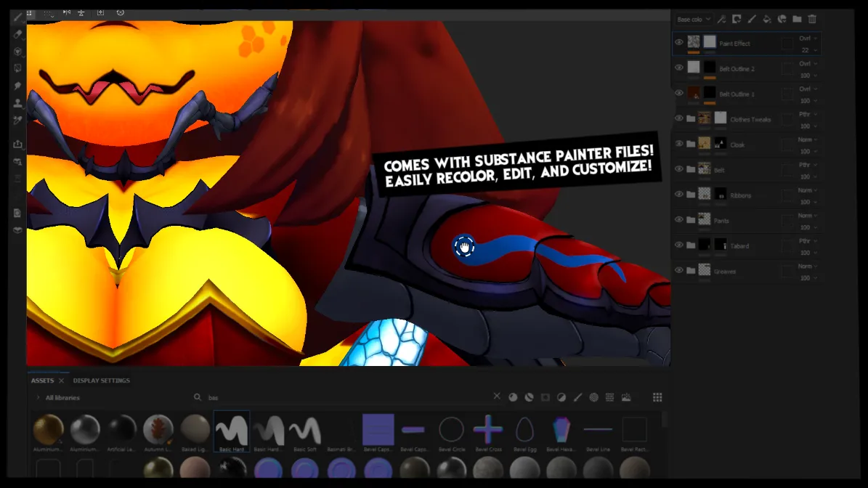The height and width of the screenshot is (488, 868).
Task: Select the Paint brush tool
Action: click(x=17, y=16)
